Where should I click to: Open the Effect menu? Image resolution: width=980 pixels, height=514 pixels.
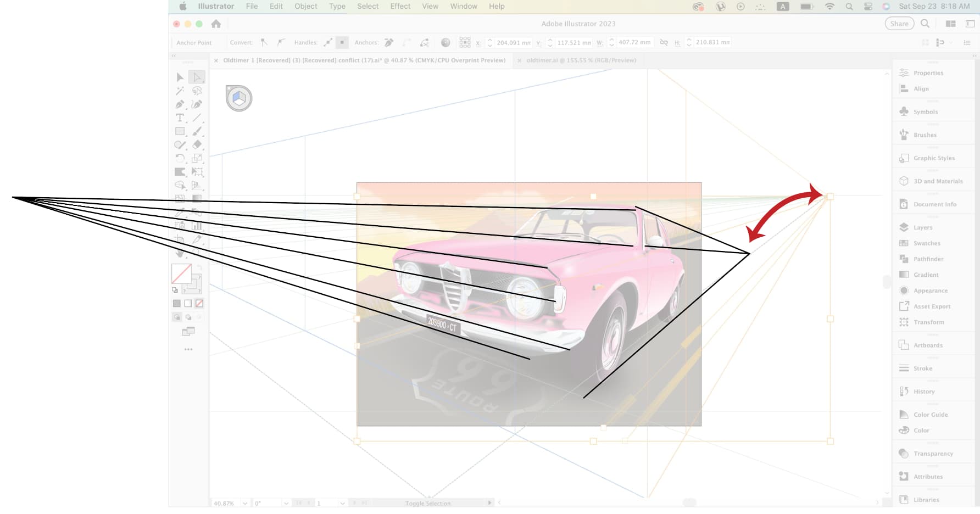pyautogui.click(x=400, y=6)
